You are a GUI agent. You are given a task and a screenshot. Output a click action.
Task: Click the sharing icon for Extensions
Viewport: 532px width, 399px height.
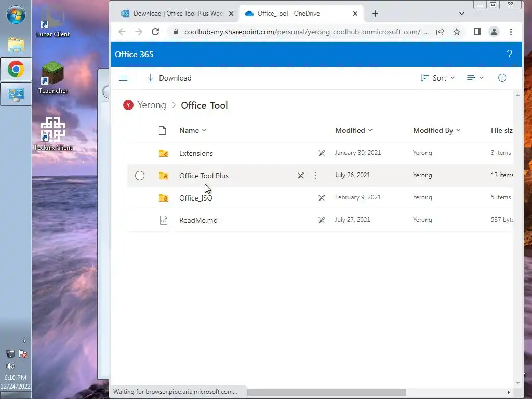pyautogui.click(x=321, y=153)
